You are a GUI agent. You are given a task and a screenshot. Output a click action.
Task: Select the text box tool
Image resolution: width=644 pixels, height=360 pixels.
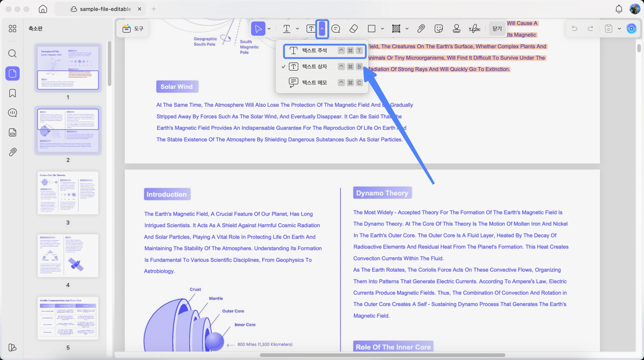point(311,29)
